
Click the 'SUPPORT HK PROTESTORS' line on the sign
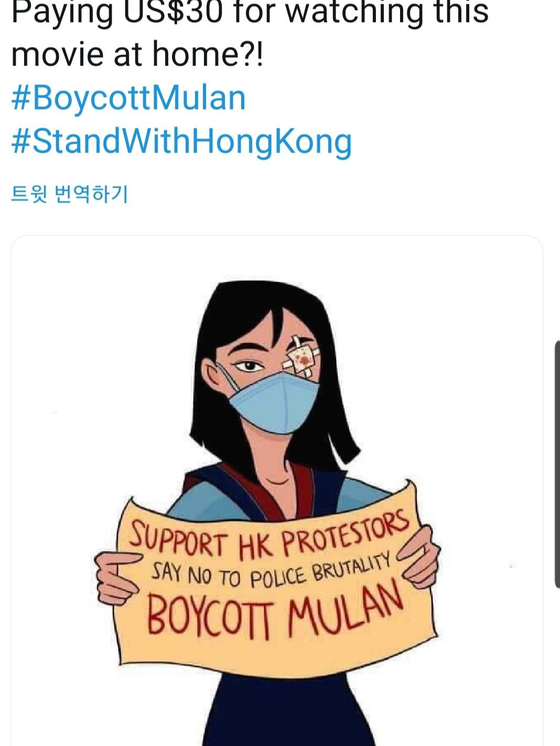pos(269,535)
